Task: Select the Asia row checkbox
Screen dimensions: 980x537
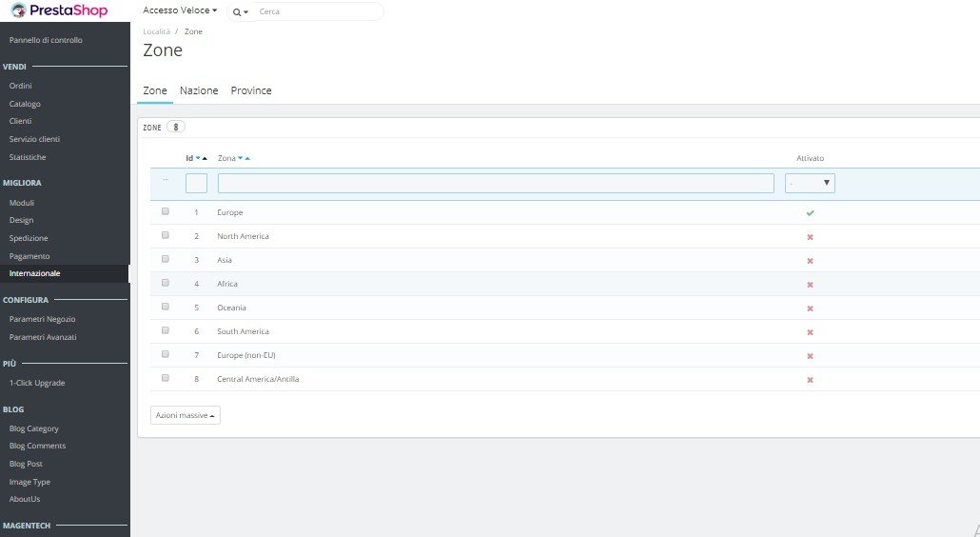Action: click(165, 259)
